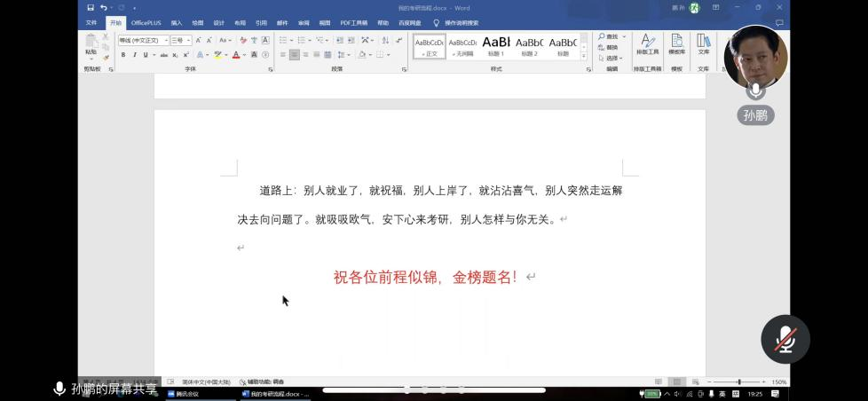Align text right
Viewport: 868px width, 401px height.
[305, 55]
